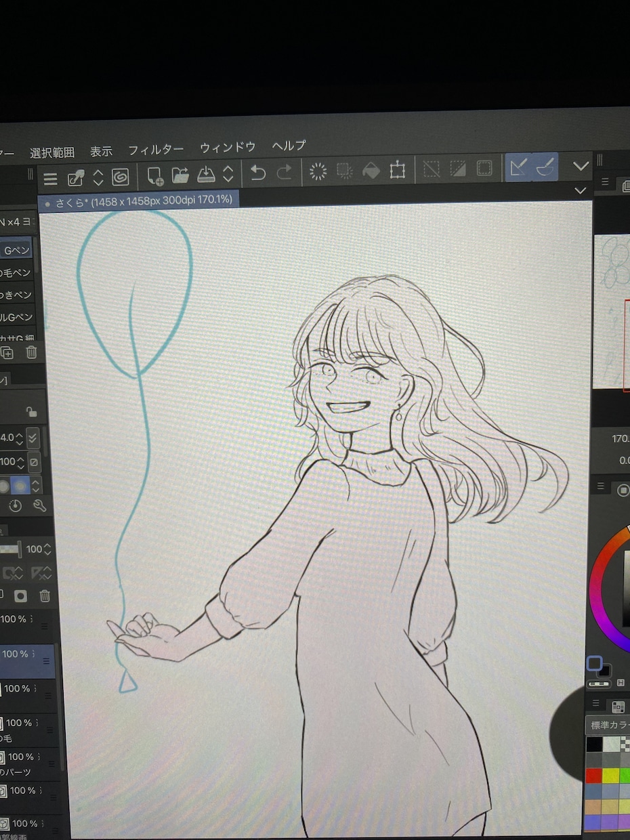The width and height of the screenshot is (630, 840).
Task: Adjust the brush size 4.0 stepper
Action: [x=19, y=438]
